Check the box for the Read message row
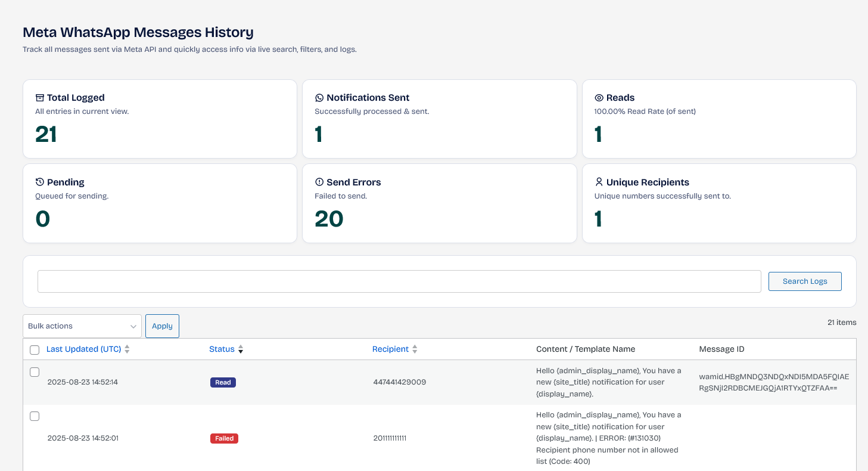 coord(35,372)
